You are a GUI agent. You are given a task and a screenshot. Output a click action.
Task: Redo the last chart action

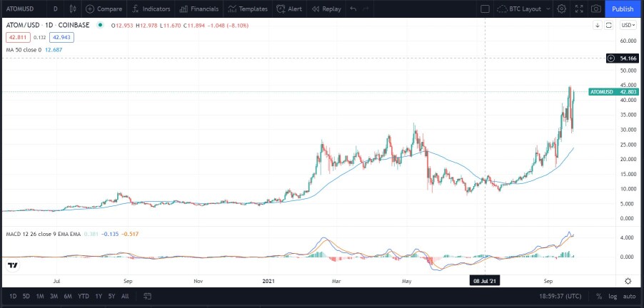click(366, 9)
